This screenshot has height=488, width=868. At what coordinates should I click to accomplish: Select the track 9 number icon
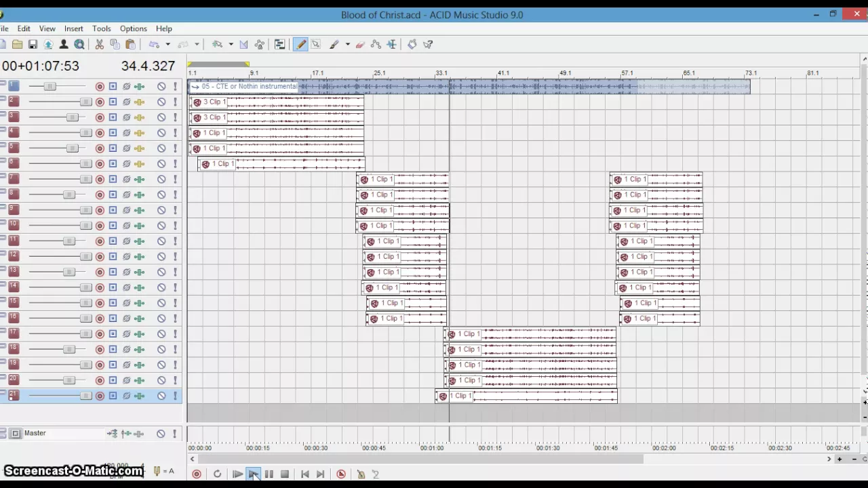[x=14, y=209]
